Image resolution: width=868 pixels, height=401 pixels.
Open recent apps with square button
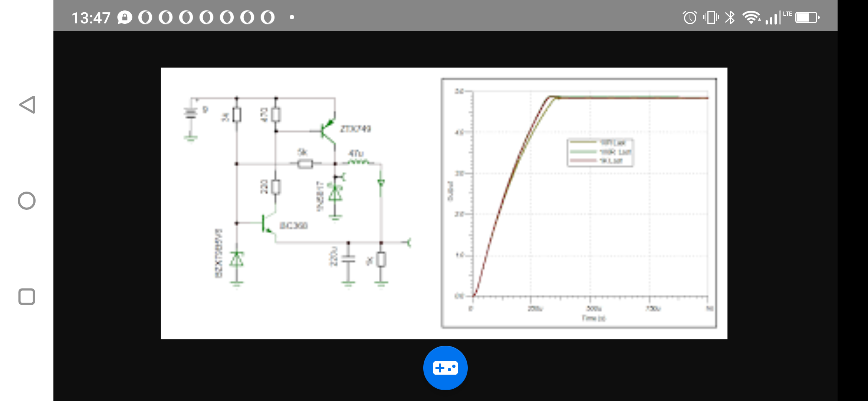click(27, 297)
